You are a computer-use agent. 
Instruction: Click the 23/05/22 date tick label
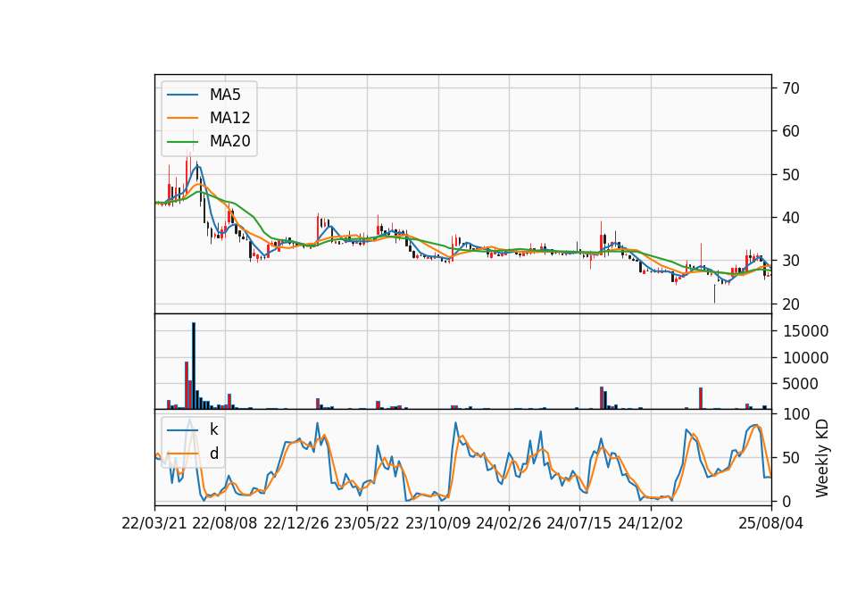367,524
